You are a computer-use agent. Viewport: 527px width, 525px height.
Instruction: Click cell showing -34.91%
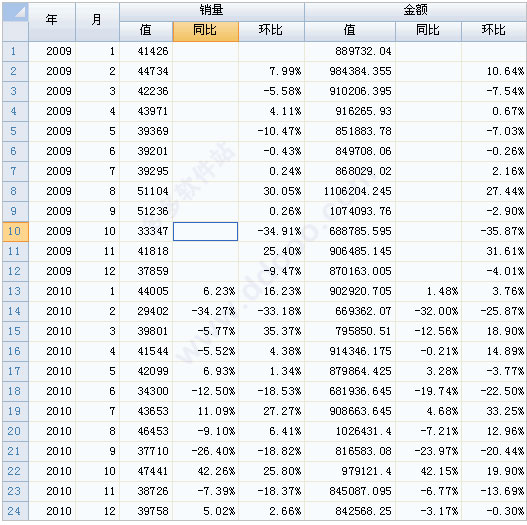(x=272, y=232)
